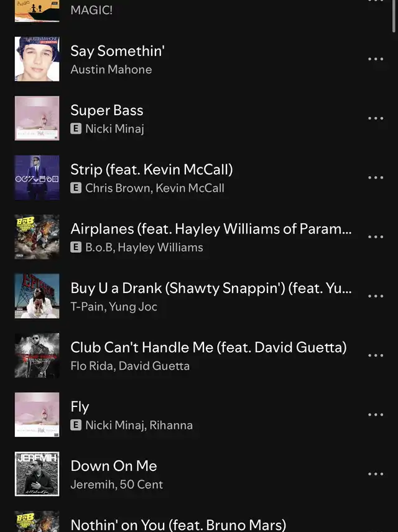Click Chris Brown's Strip album artwork
This screenshot has height=532, width=398.
point(37,177)
